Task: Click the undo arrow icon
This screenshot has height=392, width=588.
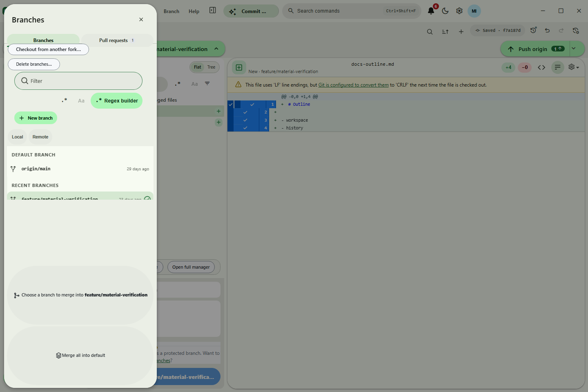Action: point(547,30)
